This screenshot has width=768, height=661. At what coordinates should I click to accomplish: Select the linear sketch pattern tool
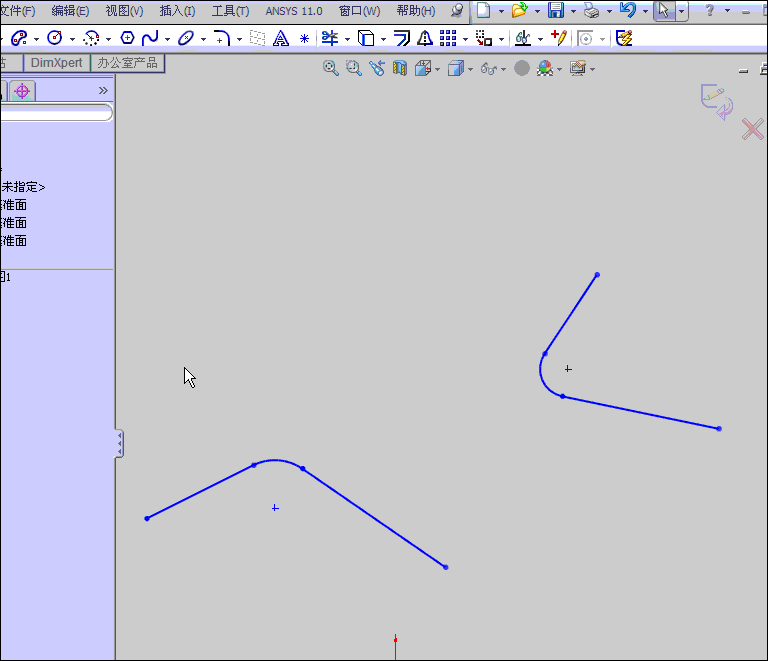[448, 38]
